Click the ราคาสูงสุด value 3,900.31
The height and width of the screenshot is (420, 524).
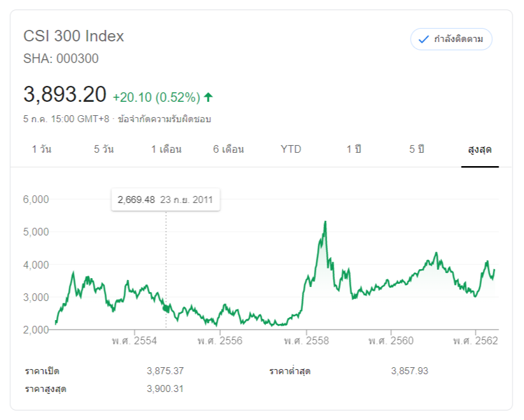(x=165, y=389)
